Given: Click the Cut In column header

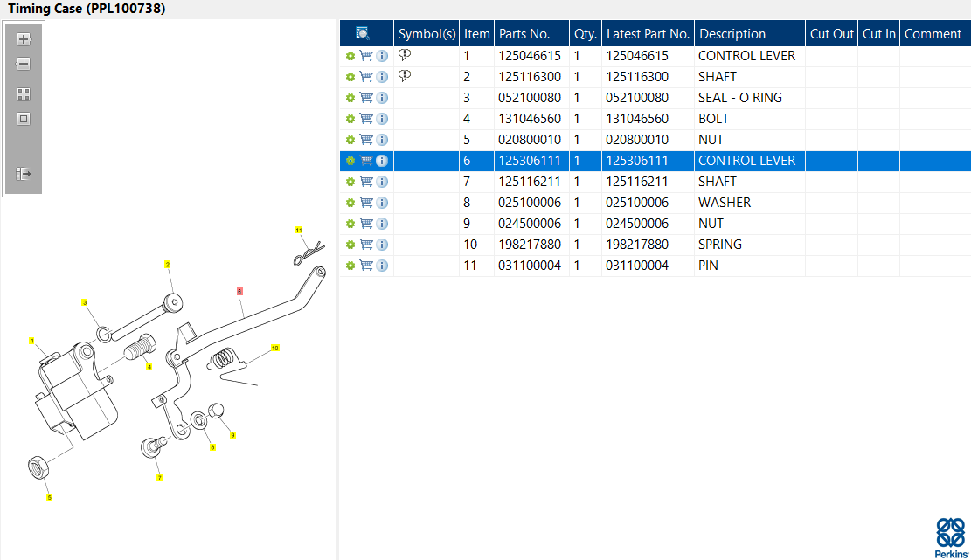Looking at the screenshot, I should 878,33.
